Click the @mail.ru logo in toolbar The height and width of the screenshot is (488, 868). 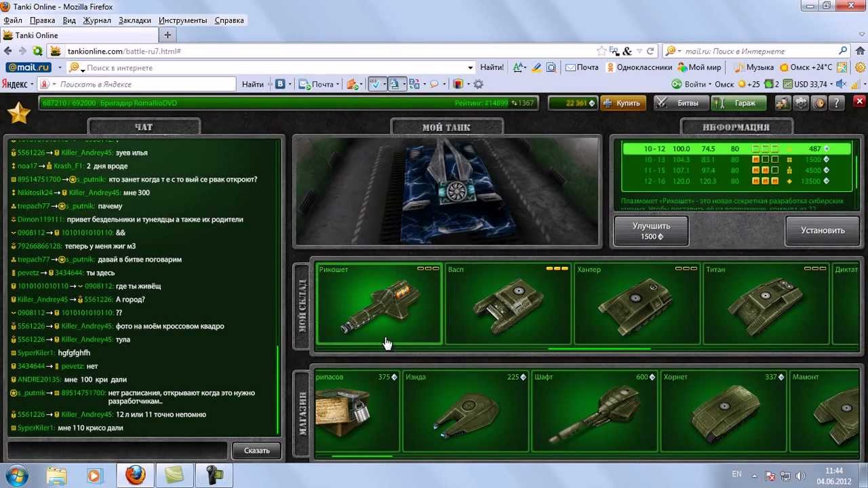[28, 68]
